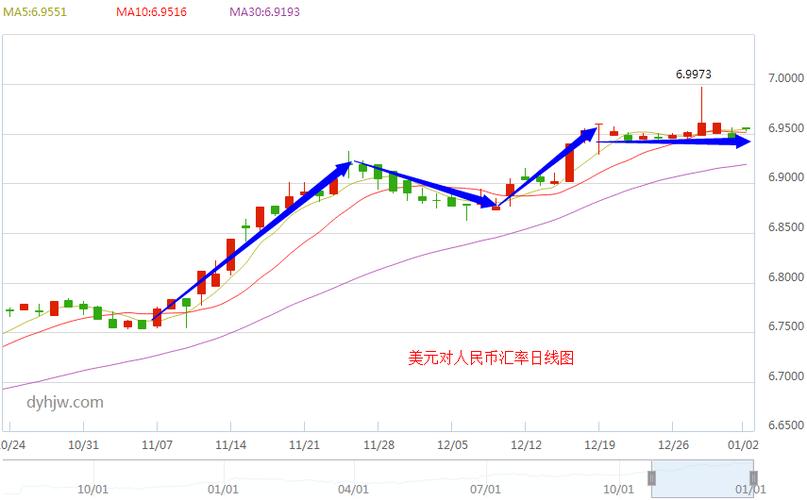Click the highlighted range selection window
Image resolution: width=807 pixels, height=500 pixels.
pos(703,479)
